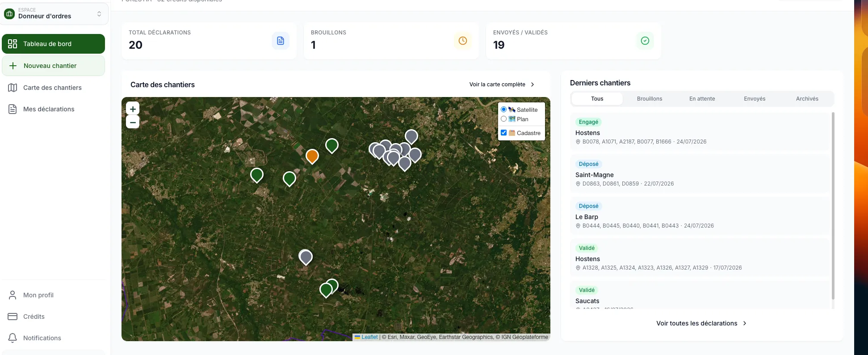Click Déposé badge on Le Barp
This screenshot has width=868, height=355.
(x=588, y=206)
